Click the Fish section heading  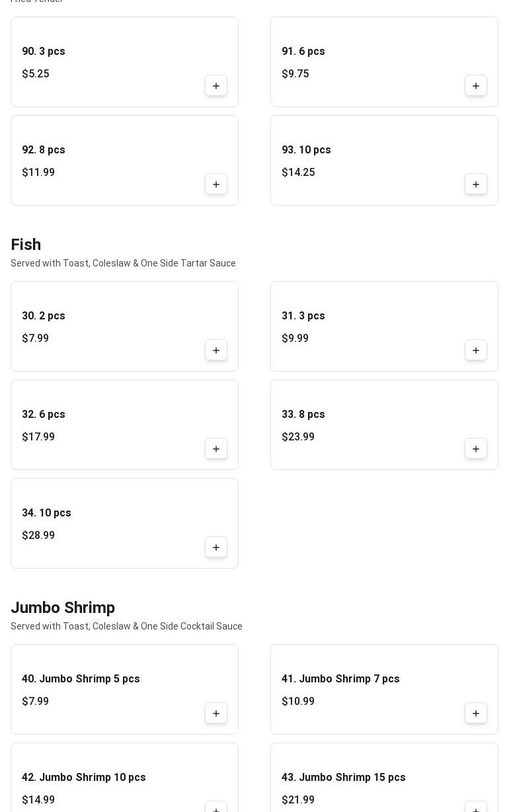coord(26,245)
